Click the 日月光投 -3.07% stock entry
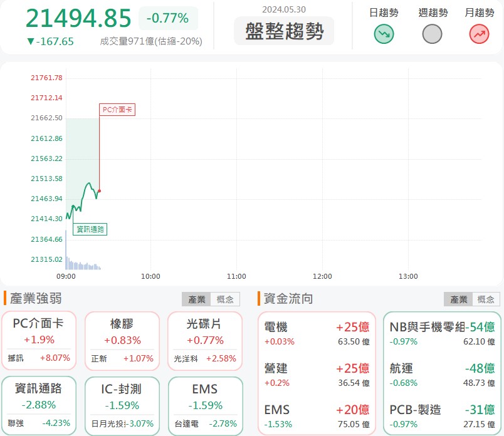504x436 pixels. pyautogui.click(x=122, y=424)
